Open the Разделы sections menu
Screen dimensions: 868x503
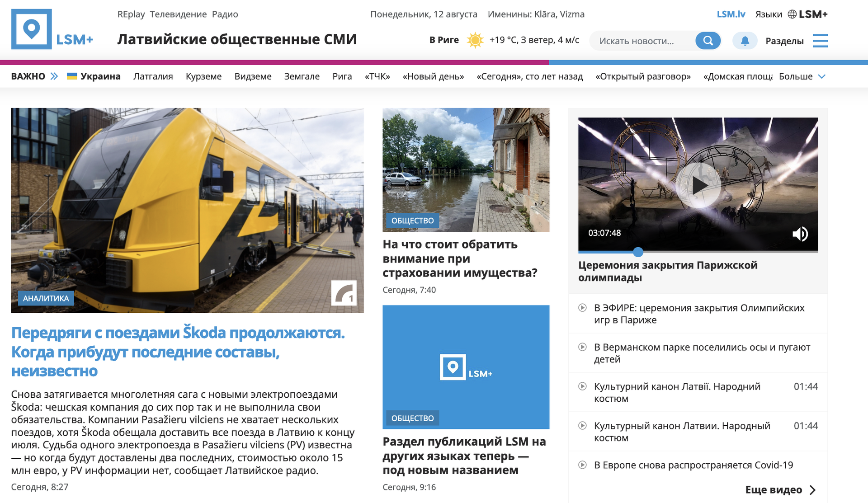[x=784, y=41]
